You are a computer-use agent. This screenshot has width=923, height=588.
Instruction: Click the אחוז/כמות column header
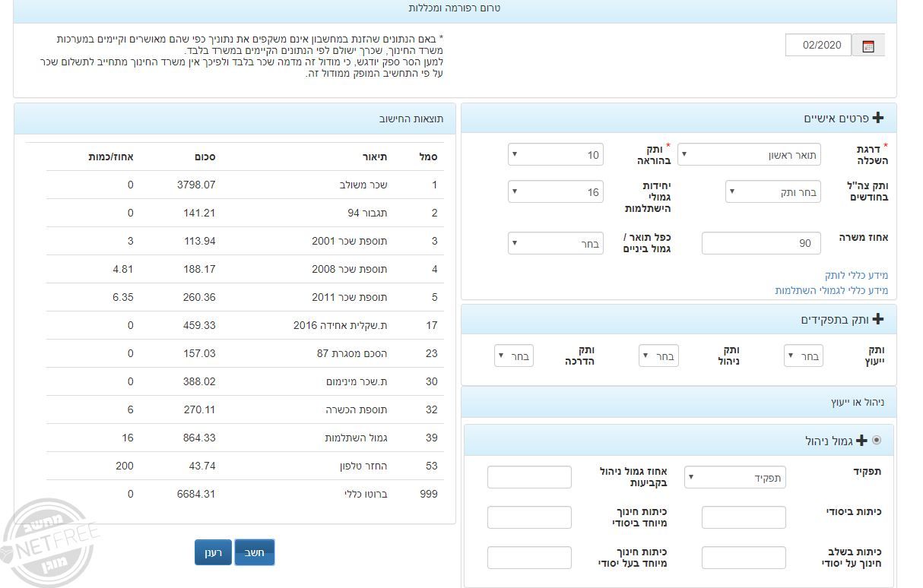[x=111, y=156]
